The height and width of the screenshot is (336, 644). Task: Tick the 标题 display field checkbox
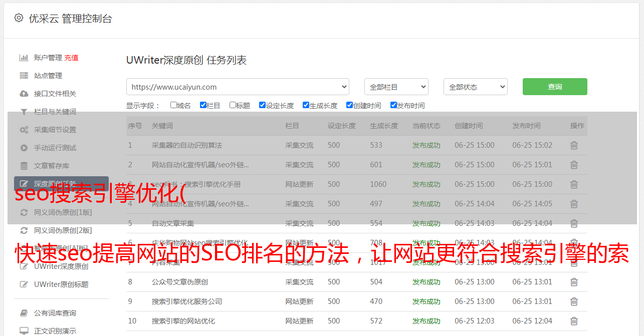233,105
